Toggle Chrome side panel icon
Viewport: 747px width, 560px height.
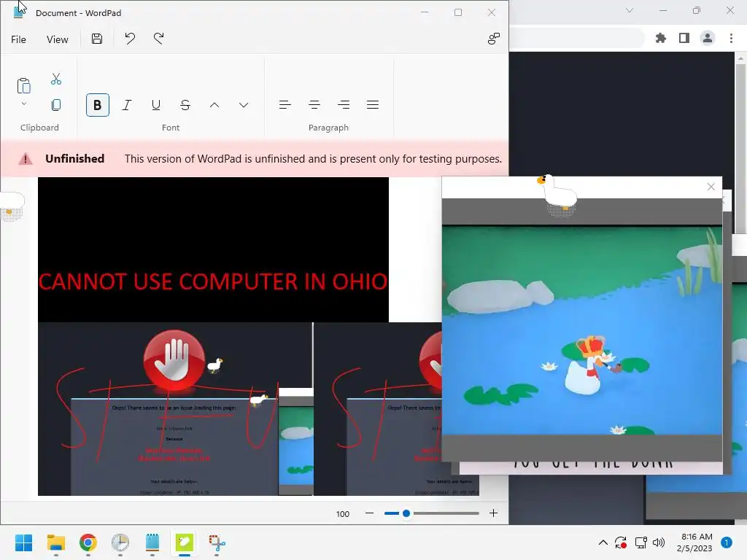point(684,38)
